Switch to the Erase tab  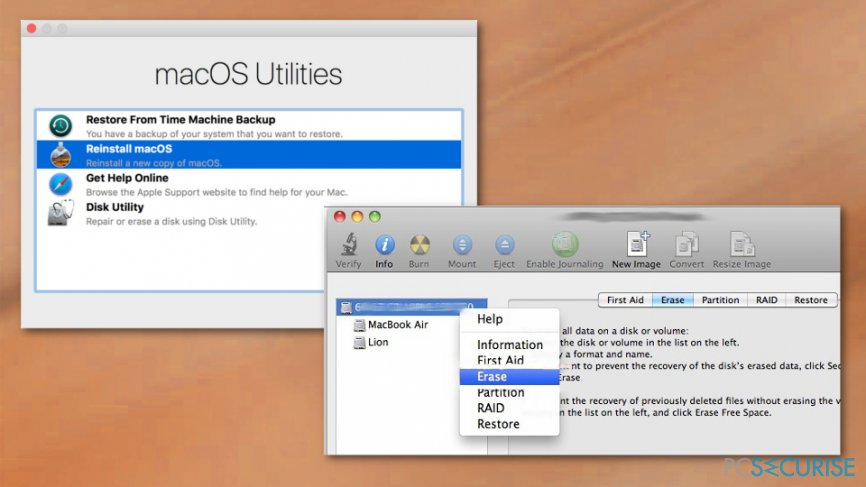coord(673,300)
